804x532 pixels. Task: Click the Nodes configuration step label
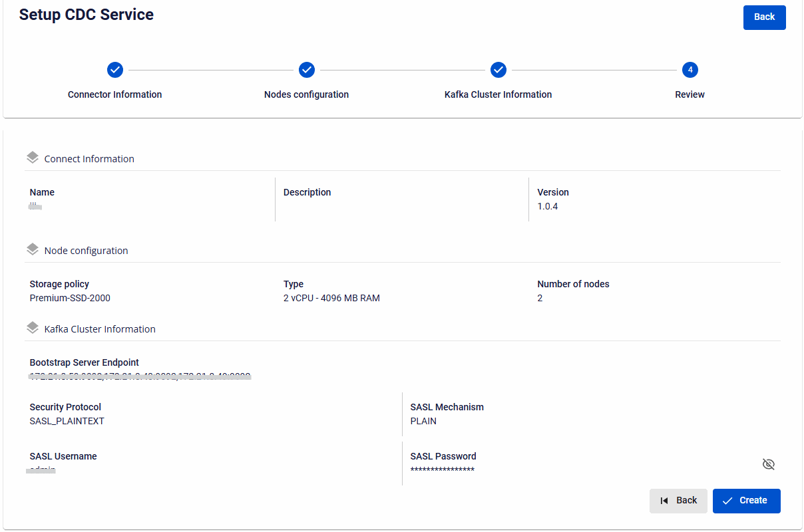click(x=307, y=94)
